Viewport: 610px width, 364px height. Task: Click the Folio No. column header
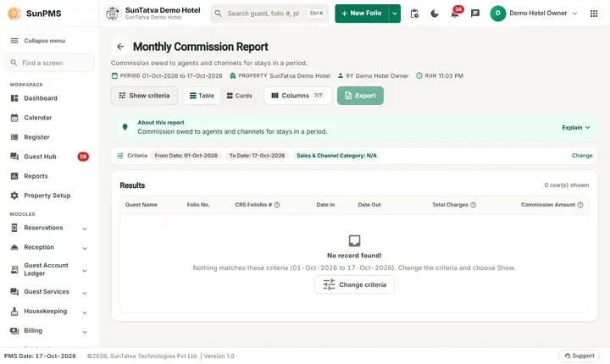tap(198, 205)
